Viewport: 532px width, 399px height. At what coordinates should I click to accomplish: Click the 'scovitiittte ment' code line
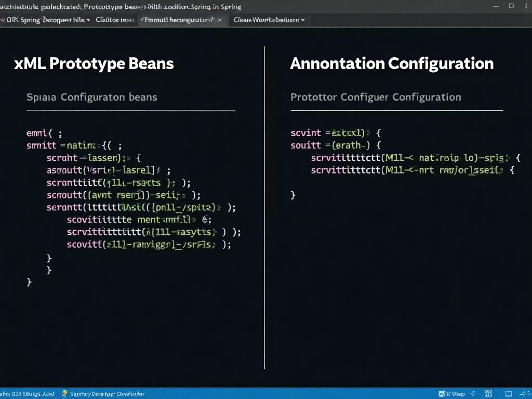[x=139, y=220]
